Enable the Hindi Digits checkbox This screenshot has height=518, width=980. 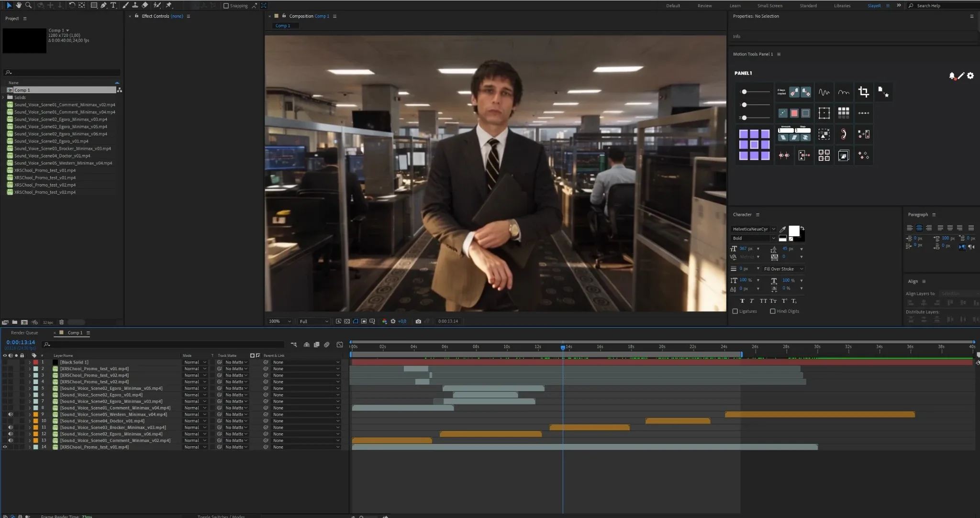(x=772, y=311)
